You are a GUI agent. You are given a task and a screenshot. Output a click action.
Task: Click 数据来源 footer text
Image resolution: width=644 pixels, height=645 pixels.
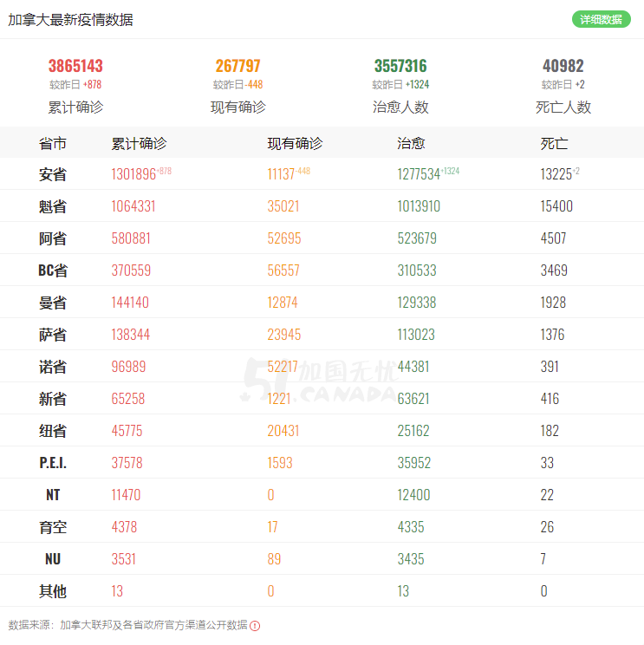point(128,625)
